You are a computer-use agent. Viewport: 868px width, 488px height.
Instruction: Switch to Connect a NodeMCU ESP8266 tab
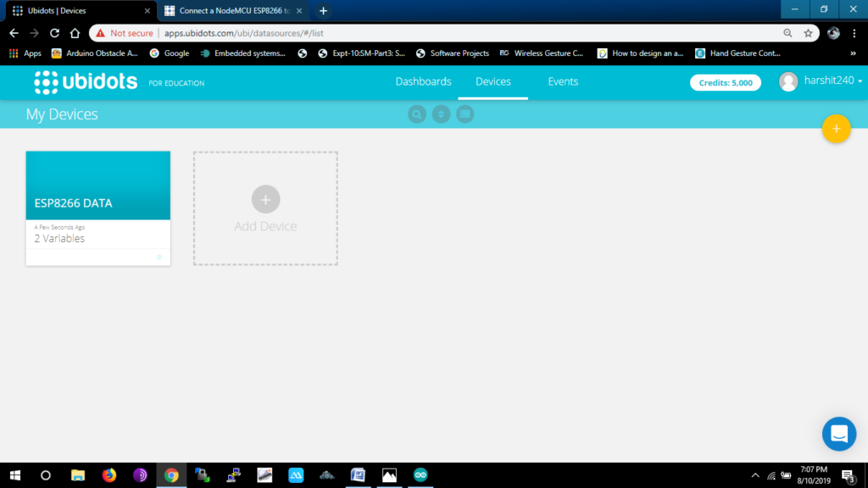232,10
